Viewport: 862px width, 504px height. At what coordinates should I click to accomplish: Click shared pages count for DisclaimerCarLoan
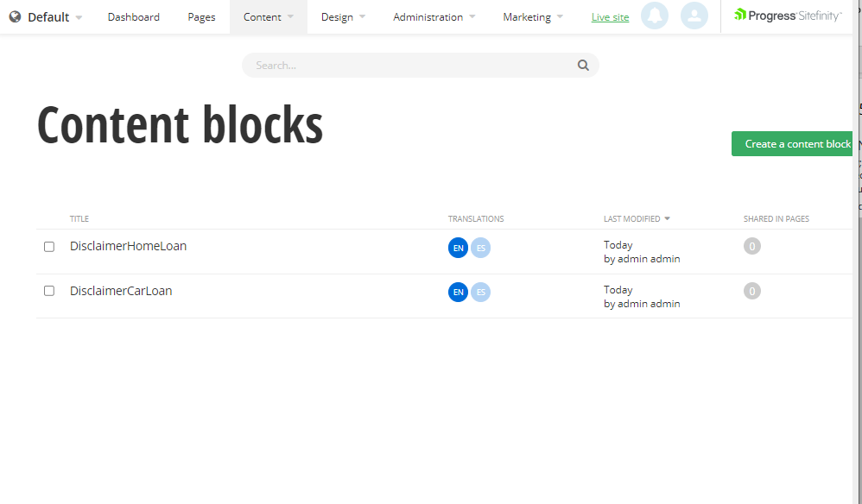(x=752, y=291)
